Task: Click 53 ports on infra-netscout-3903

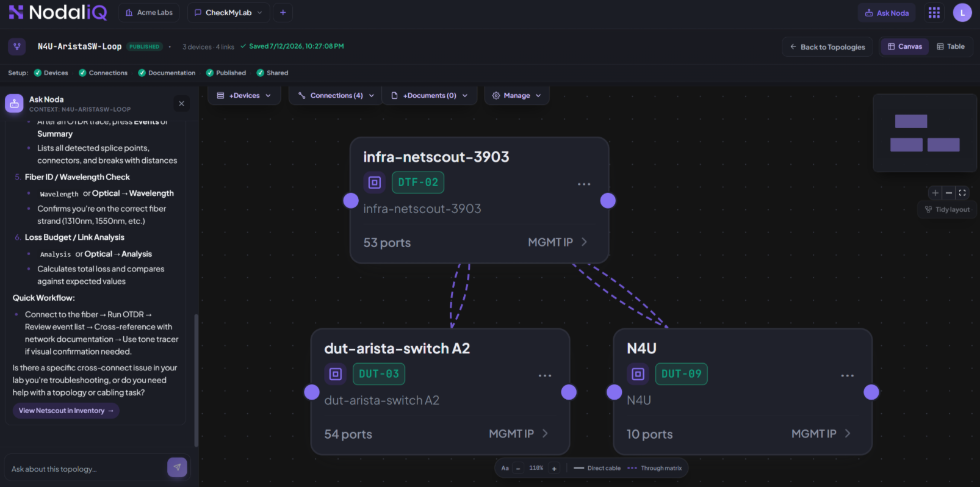Action: [387, 243]
